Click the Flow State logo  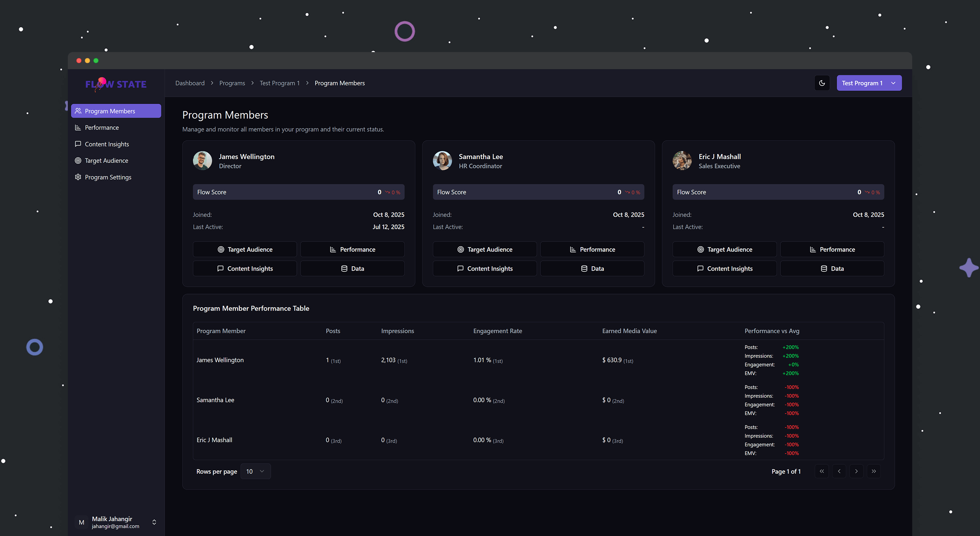point(116,84)
